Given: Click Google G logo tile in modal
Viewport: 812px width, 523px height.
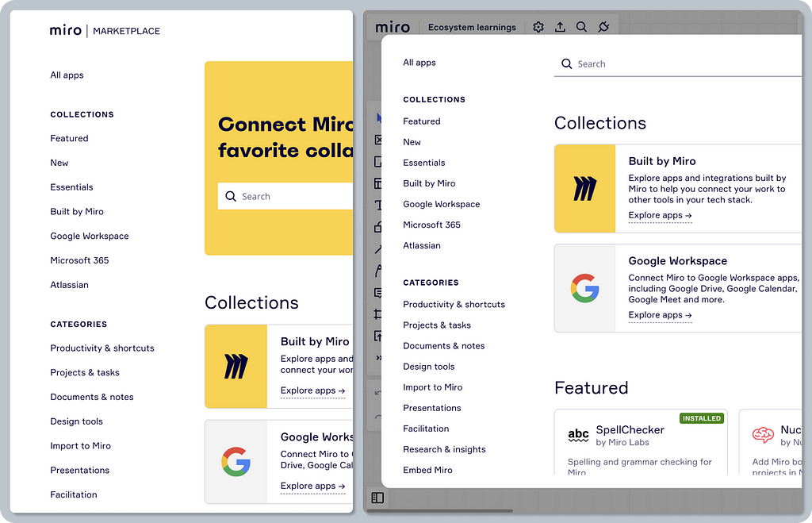Looking at the screenshot, I should (584, 288).
